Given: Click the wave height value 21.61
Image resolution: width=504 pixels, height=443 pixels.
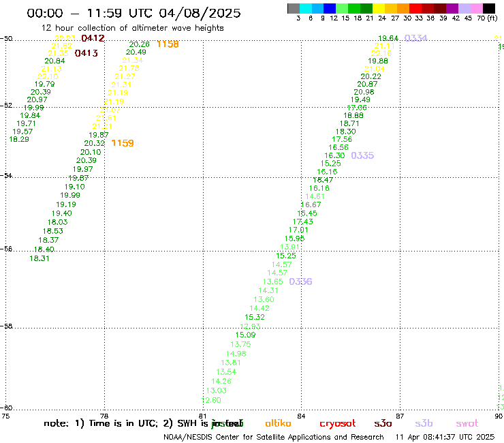Looking at the screenshot, I should click(x=106, y=118).
